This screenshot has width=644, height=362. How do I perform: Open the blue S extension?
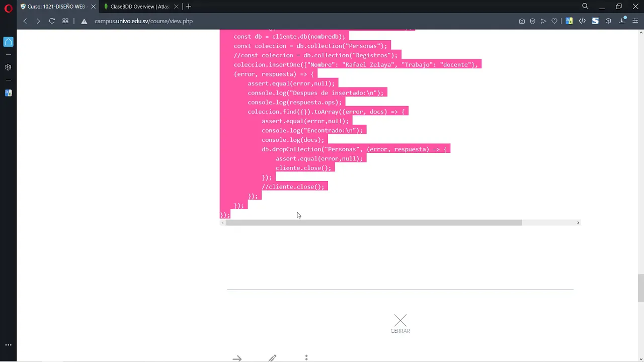click(595, 21)
